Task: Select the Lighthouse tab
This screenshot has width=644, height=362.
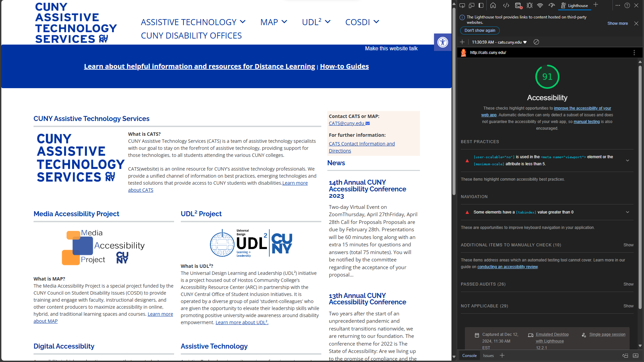Action: (x=574, y=5)
